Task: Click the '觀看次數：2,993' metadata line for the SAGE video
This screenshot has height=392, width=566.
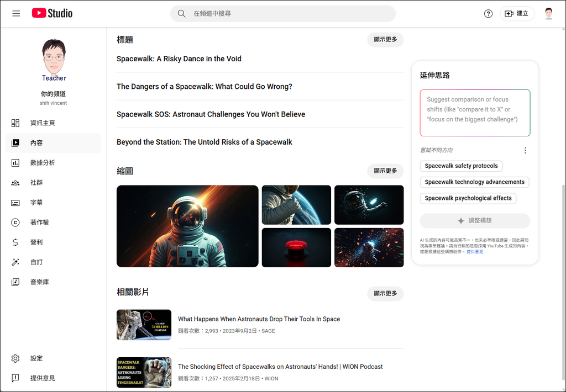Action: (x=226, y=331)
